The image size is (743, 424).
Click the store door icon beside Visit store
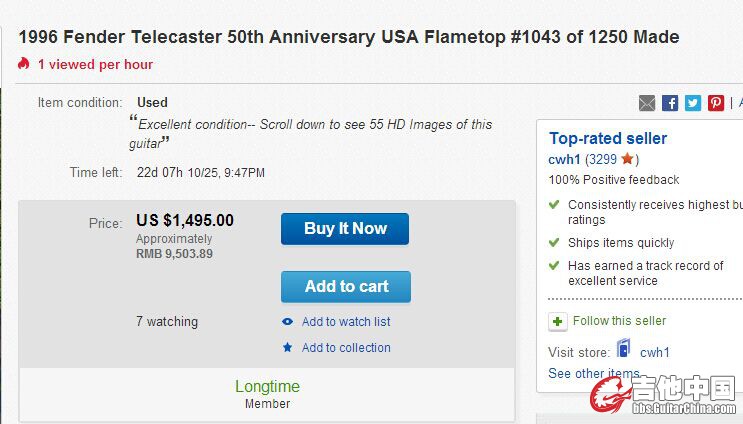624,348
